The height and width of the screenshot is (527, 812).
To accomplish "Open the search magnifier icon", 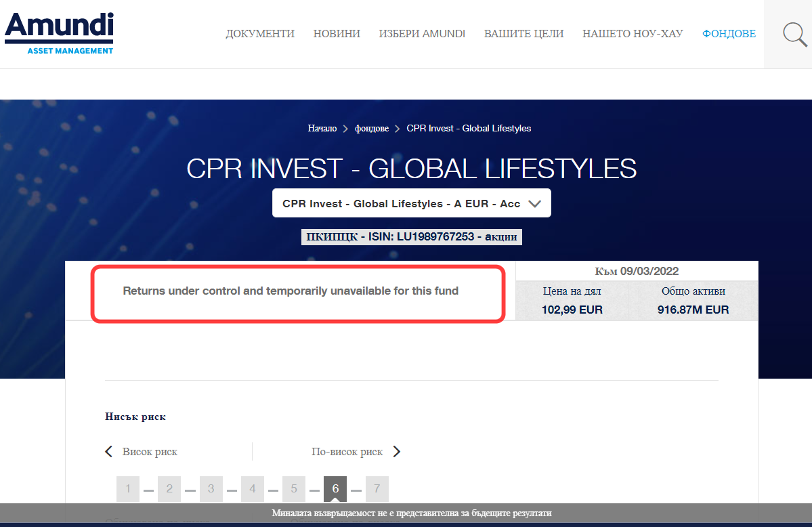I will [794, 34].
